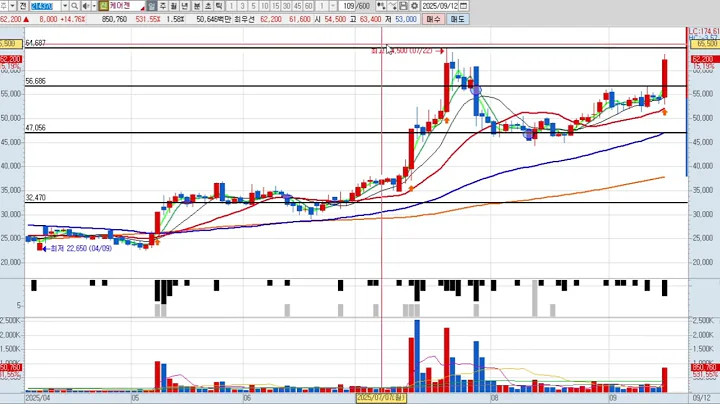Click the 56,686 horizontal line label
This screenshot has height=404, width=720.
coord(35,81)
